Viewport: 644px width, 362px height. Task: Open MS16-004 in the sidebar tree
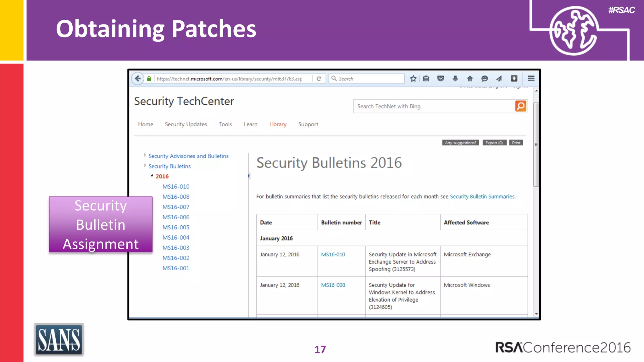pyautogui.click(x=176, y=238)
